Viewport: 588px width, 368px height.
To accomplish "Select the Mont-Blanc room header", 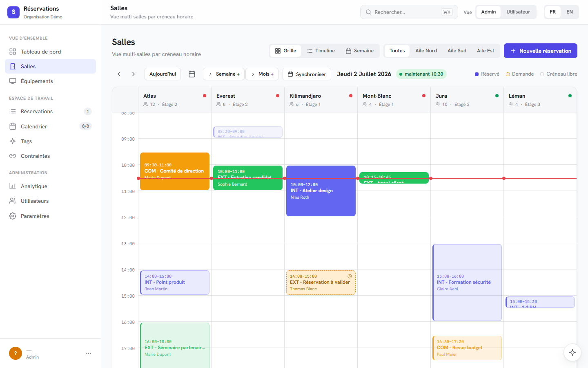I will point(394,100).
